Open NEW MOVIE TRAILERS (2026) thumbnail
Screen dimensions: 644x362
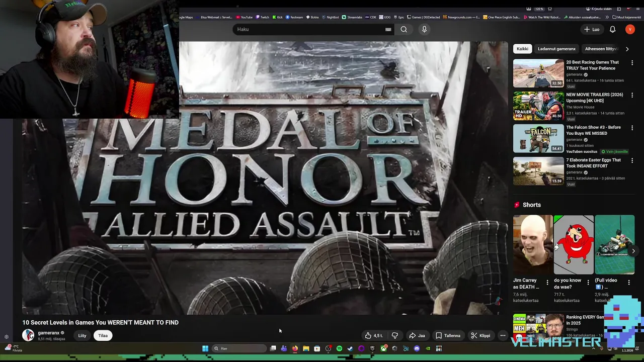tap(538, 106)
